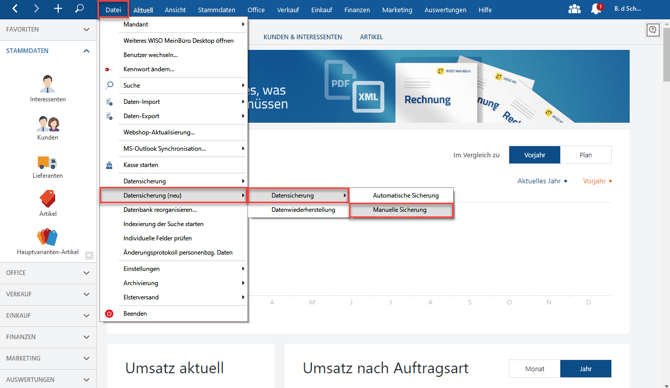Choose Individuelle Felder prüfen
The height and width of the screenshot is (388, 670).
(174, 238)
